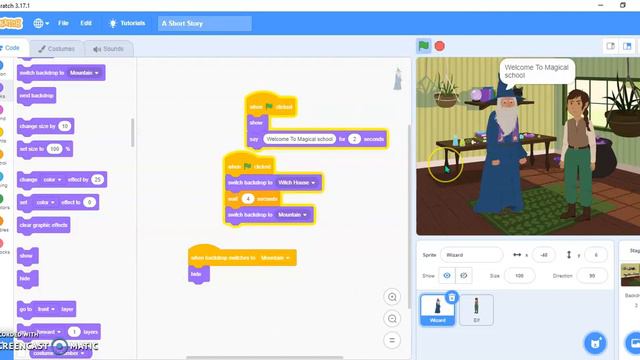The width and height of the screenshot is (640, 360).
Task: Click the Choose a Backdrop button
Action: 633,343
